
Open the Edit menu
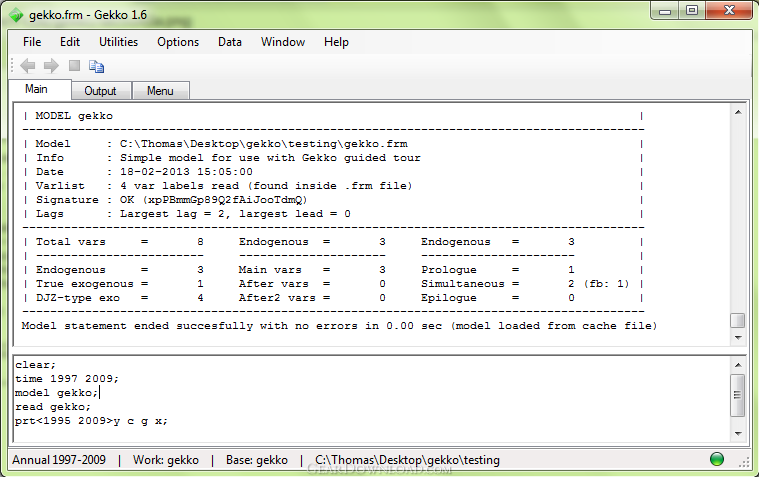[70, 42]
